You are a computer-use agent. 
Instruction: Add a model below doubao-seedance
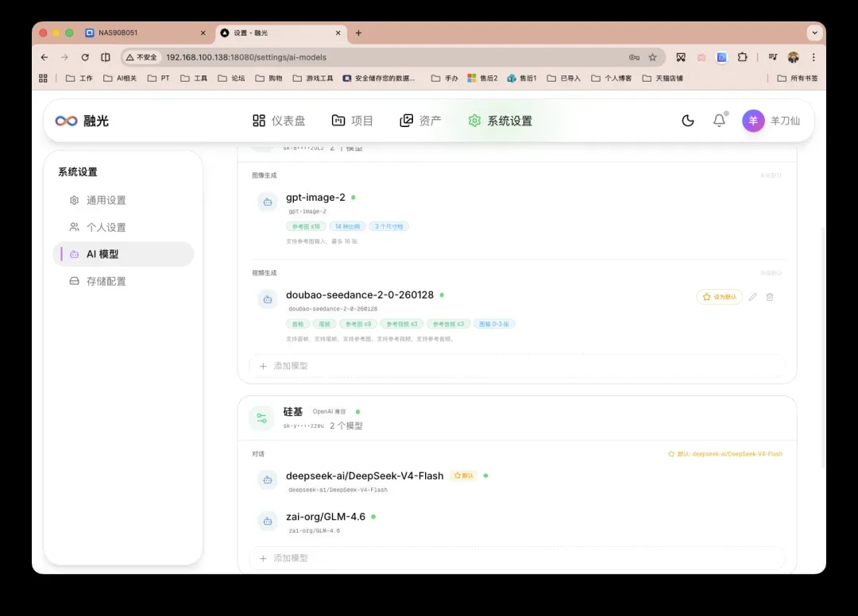(x=517, y=366)
